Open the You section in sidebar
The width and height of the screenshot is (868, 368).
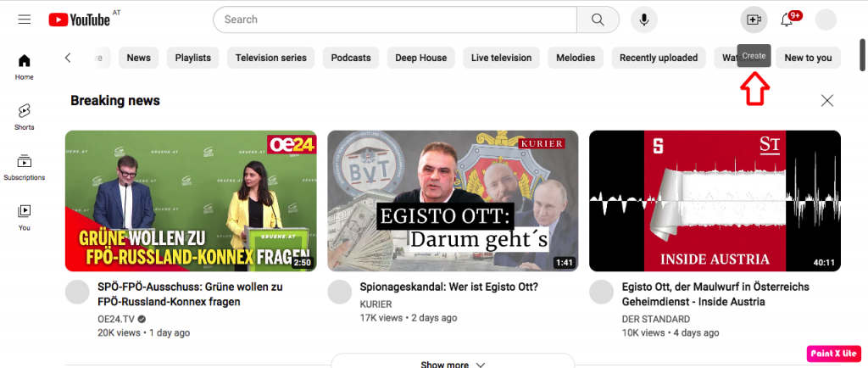[x=25, y=217]
